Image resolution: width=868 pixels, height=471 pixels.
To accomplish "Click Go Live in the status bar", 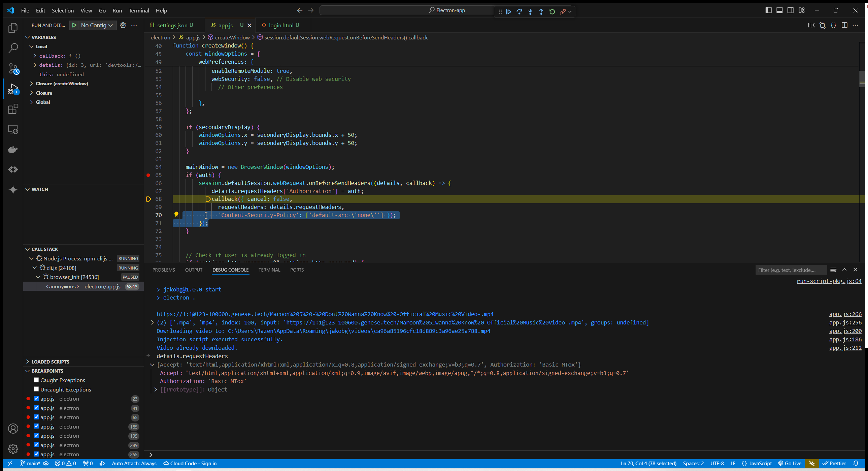I will tap(790, 463).
